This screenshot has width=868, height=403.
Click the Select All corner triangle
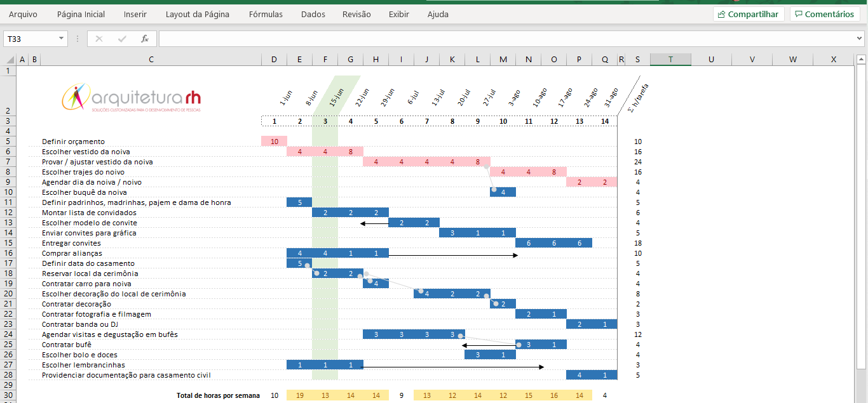coord(10,60)
